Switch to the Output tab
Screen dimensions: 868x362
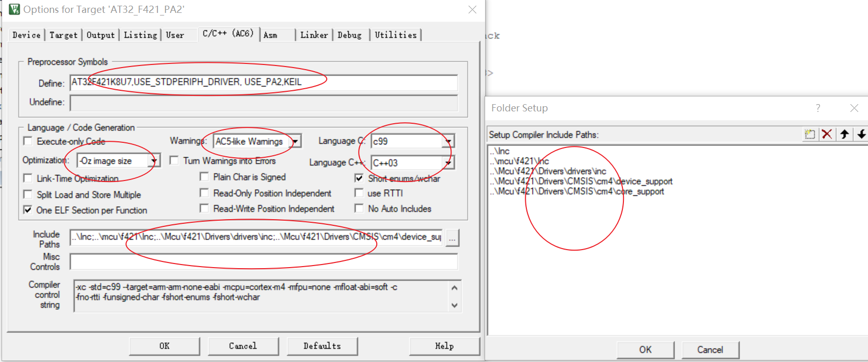tap(101, 35)
